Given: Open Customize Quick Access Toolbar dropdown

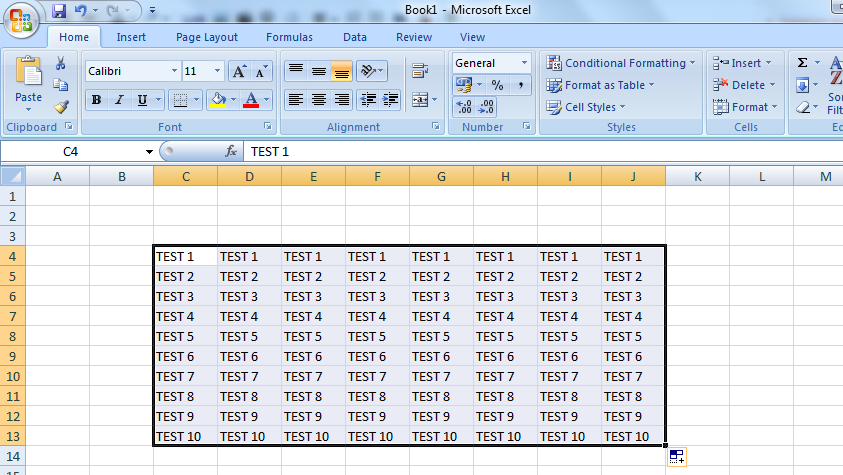Looking at the screenshot, I should coord(152,10).
